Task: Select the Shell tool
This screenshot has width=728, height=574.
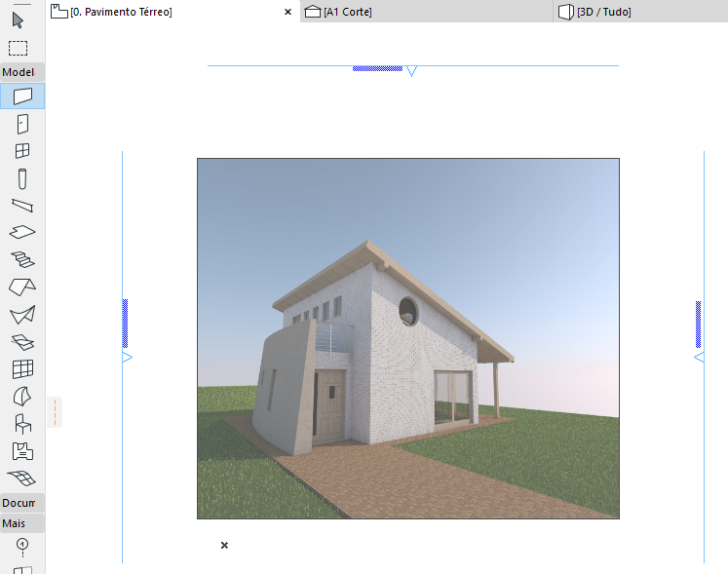Action: click(x=22, y=315)
